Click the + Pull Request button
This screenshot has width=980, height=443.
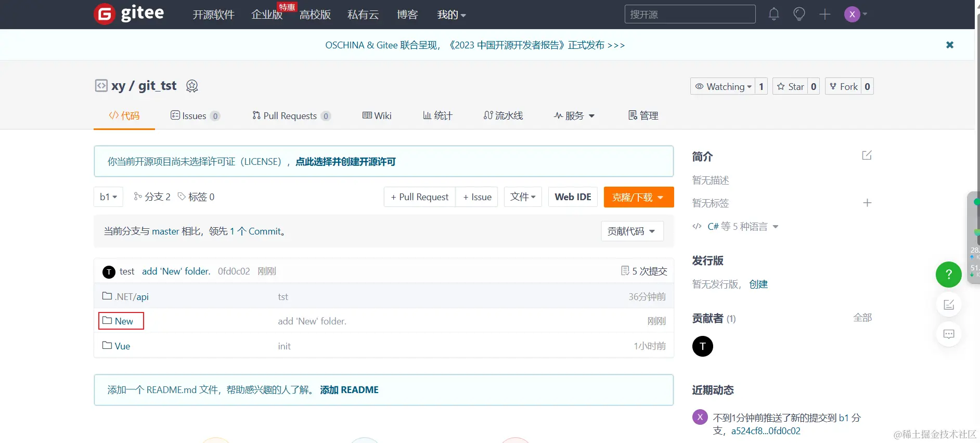(x=419, y=197)
